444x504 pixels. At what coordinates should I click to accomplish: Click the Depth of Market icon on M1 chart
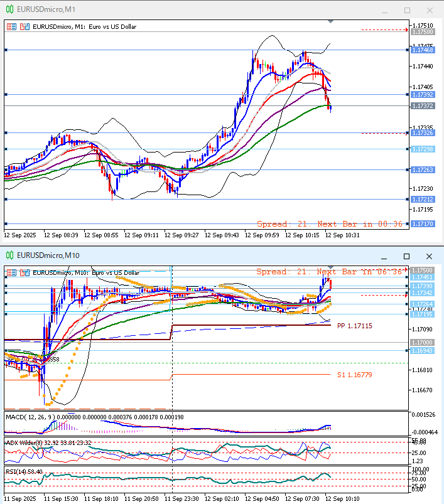(24, 26)
